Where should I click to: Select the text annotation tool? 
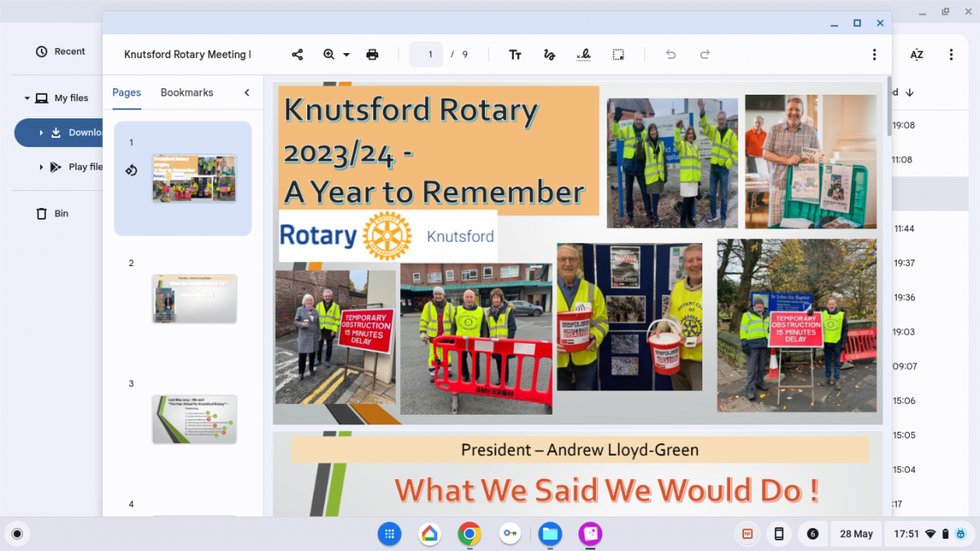515,55
